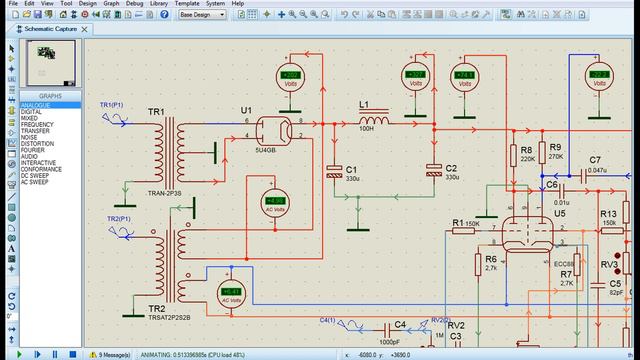Click the Stop simulation button

pyautogui.click(x=73, y=354)
